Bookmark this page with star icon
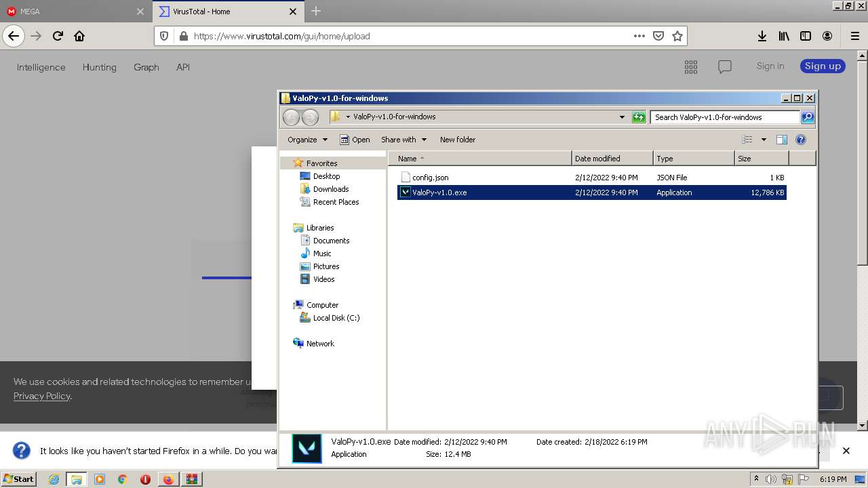 coord(677,36)
